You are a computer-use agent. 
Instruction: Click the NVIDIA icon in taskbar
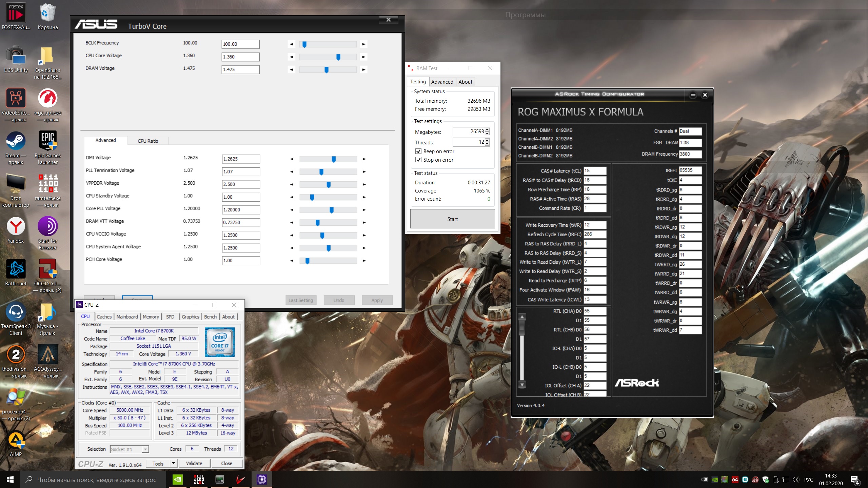pos(177,479)
